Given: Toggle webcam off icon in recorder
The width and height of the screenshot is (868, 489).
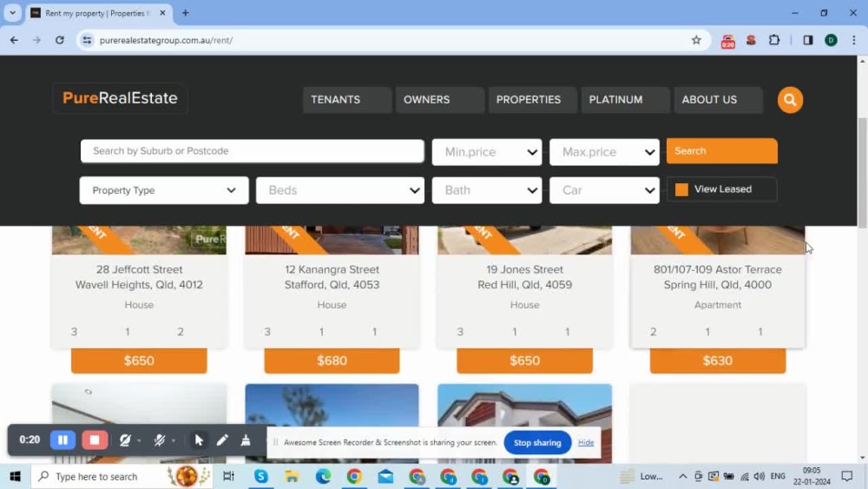Looking at the screenshot, I should tap(125, 439).
